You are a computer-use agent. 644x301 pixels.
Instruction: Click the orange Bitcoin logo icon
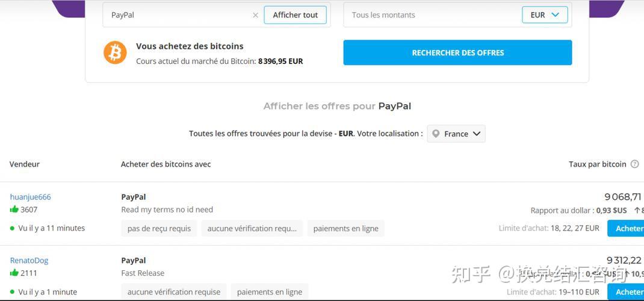click(x=115, y=52)
